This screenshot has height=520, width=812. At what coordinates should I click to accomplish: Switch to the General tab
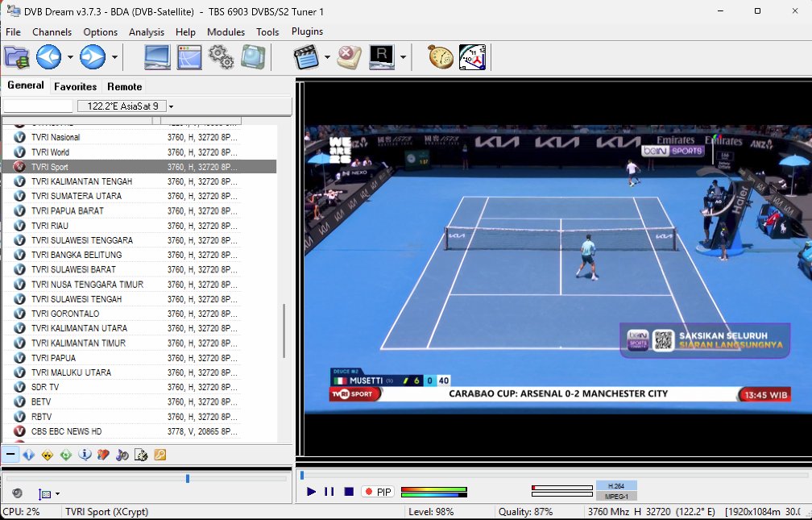(x=26, y=85)
